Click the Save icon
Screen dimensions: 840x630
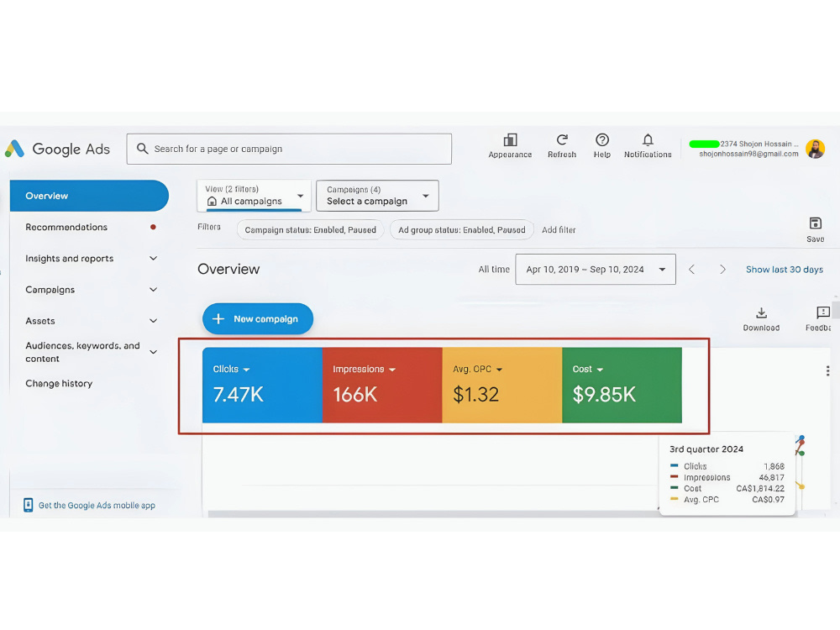[816, 223]
